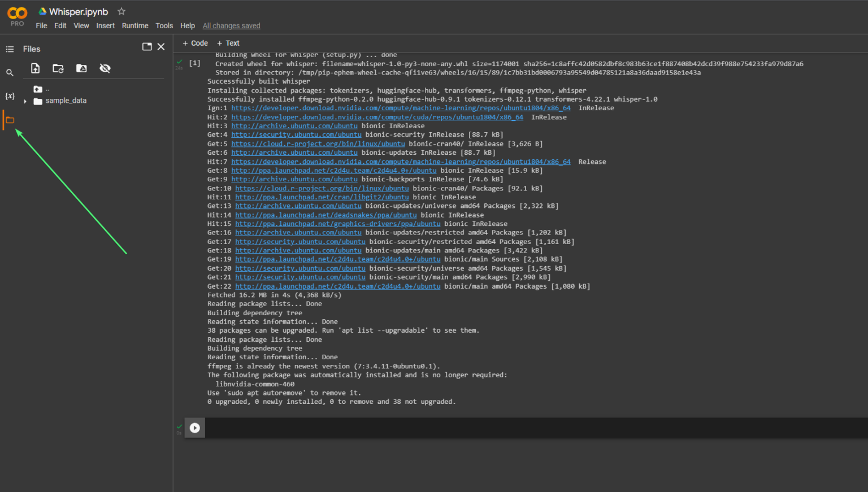Go up to parent directory folder
The height and width of the screenshot is (492, 868).
point(38,89)
